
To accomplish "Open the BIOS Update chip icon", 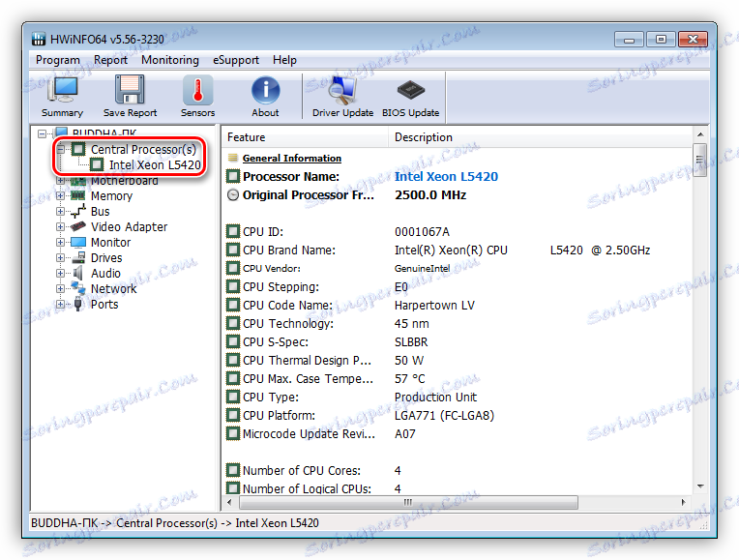I will tap(410, 90).
